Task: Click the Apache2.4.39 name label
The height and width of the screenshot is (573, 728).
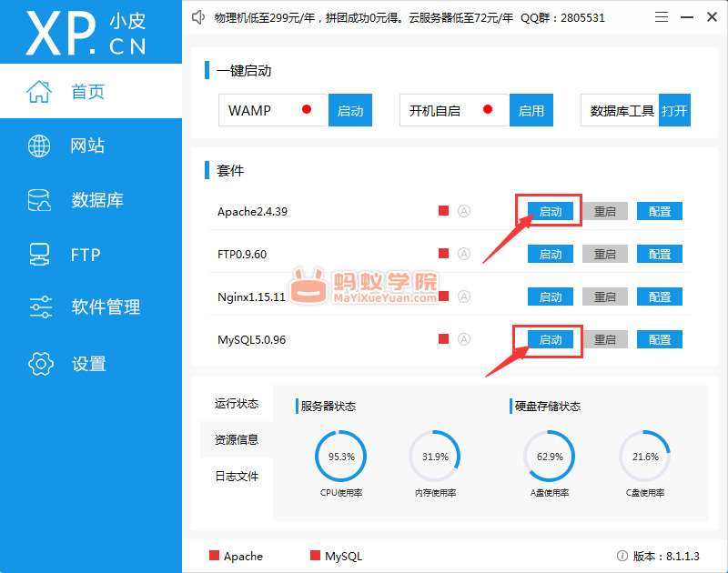Action: point(252,212)
